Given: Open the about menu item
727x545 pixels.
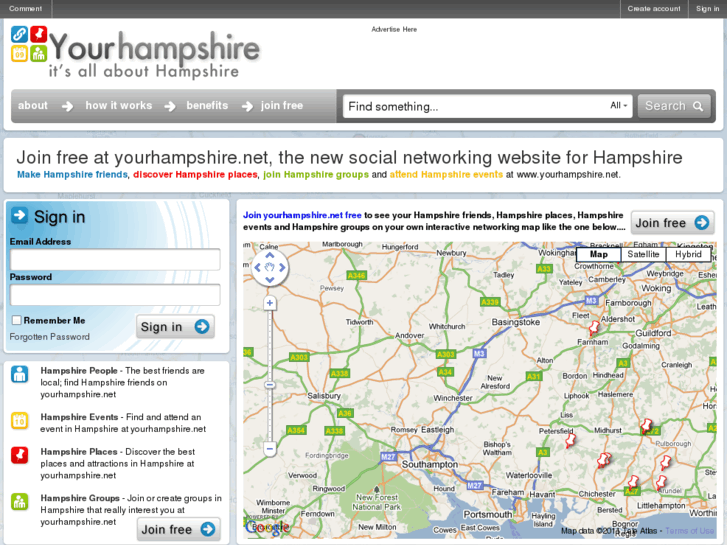Looking at the screenshot, I should click(x=33, y=106).
